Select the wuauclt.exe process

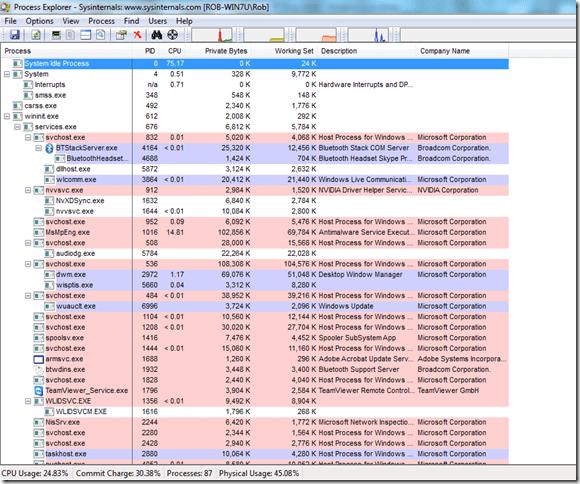[x=255, y=306]
